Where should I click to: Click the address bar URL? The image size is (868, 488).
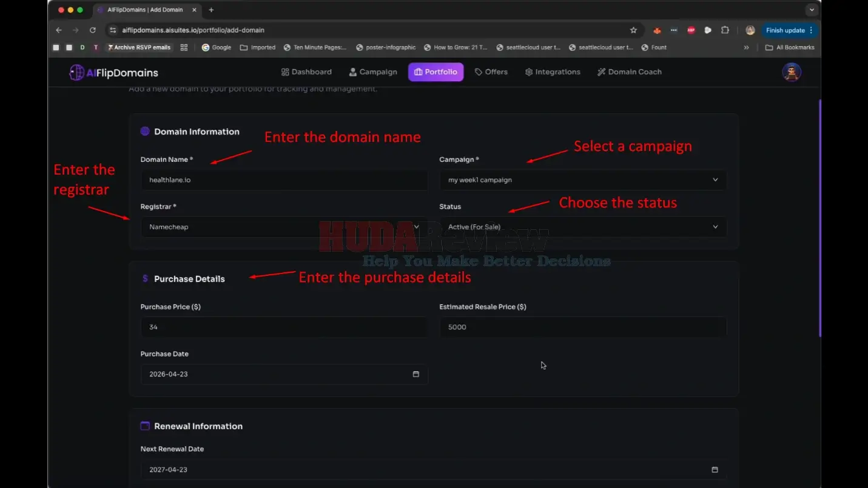[x=193, y=30]
